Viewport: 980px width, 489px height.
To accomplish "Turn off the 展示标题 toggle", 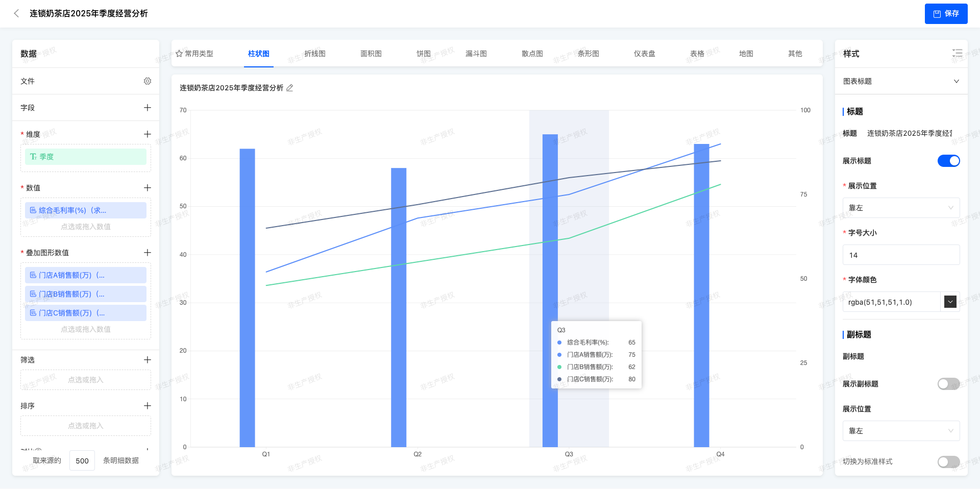I will point(948,161).
